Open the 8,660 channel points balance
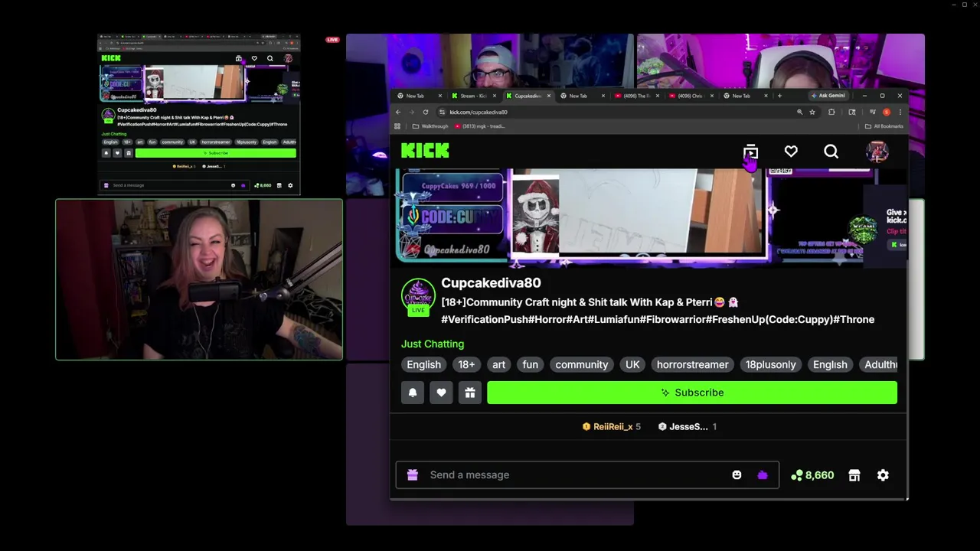The height and width of the screenshot is (551, 980). [812, 475]
